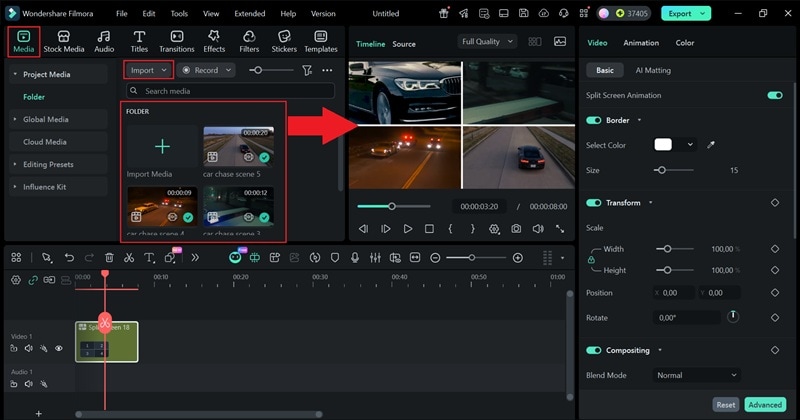Click the Import Media plus tile
The width and height of the screenshot is (800, 420).
click(x=162, y=146)
